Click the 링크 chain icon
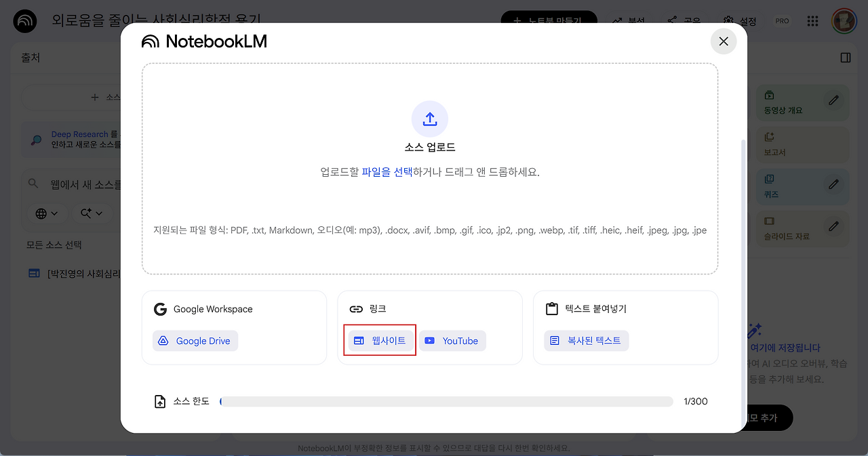This screenshot has width=868, height=456. [x=356, y=309]
